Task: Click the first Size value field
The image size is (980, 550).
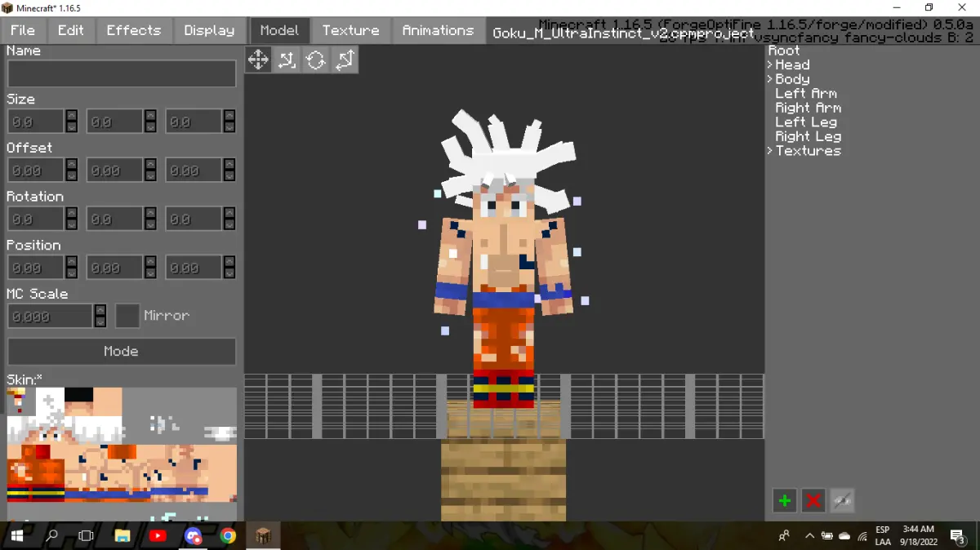Action: click(36, 122)
